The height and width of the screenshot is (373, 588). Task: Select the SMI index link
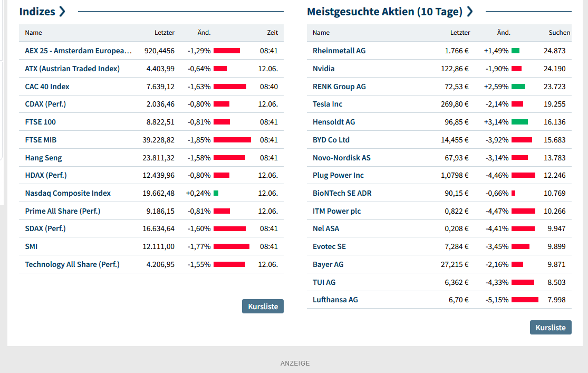31,246
